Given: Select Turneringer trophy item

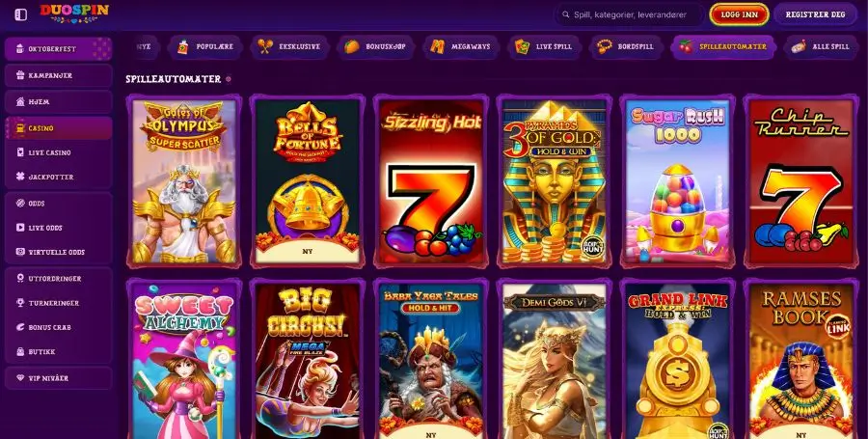Looking at the screenshot, I should tap(58, 303).
